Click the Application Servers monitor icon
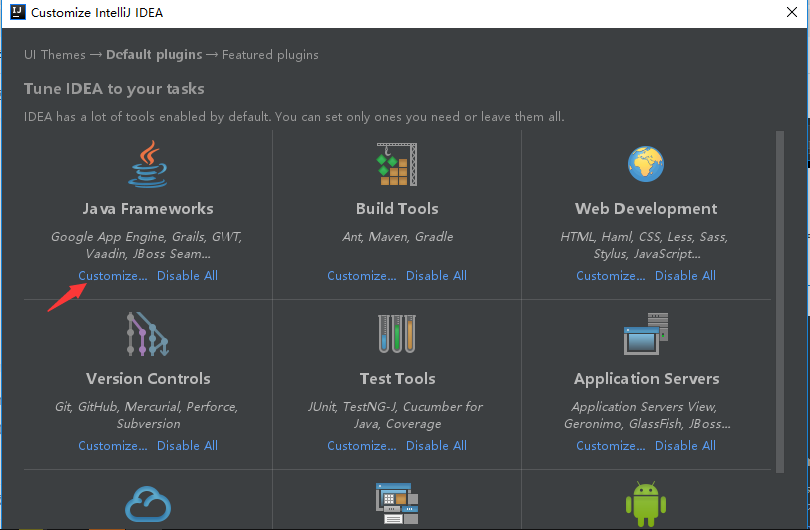810x530 pixels. coord(646,335)
